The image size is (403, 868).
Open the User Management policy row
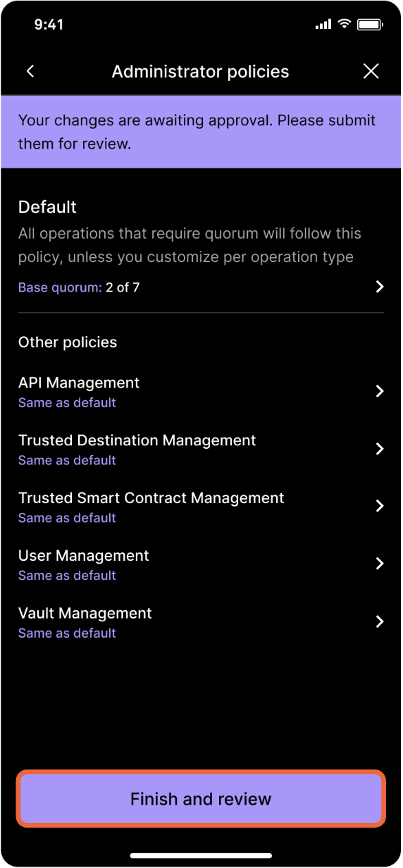(x=201, y=564)
